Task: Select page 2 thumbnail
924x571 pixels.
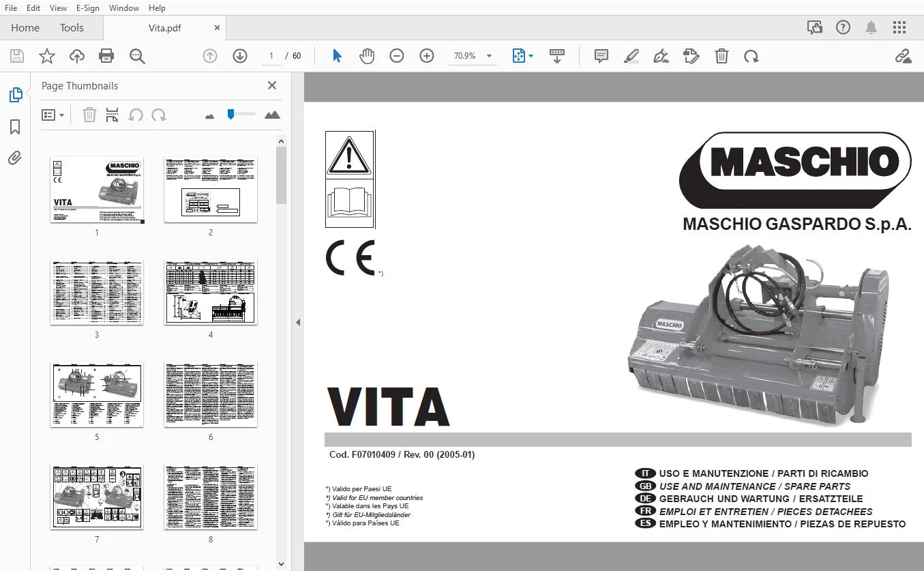Action: 211,189
